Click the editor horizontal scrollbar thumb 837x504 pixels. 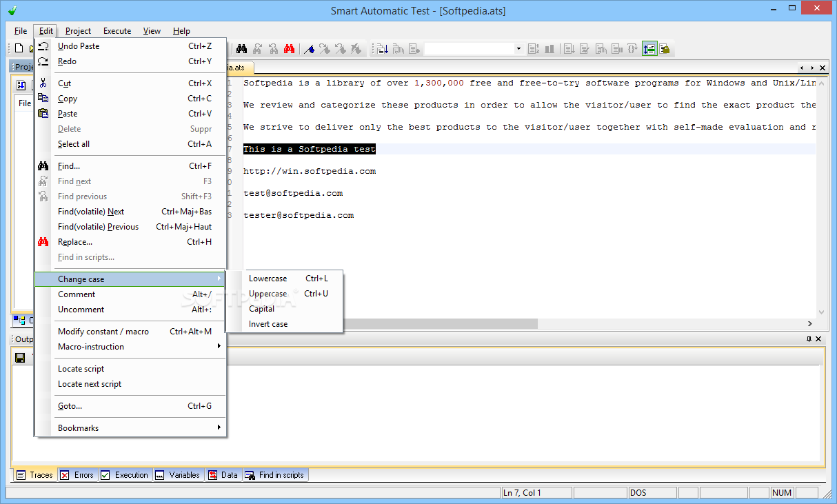(x=440, y=323)
